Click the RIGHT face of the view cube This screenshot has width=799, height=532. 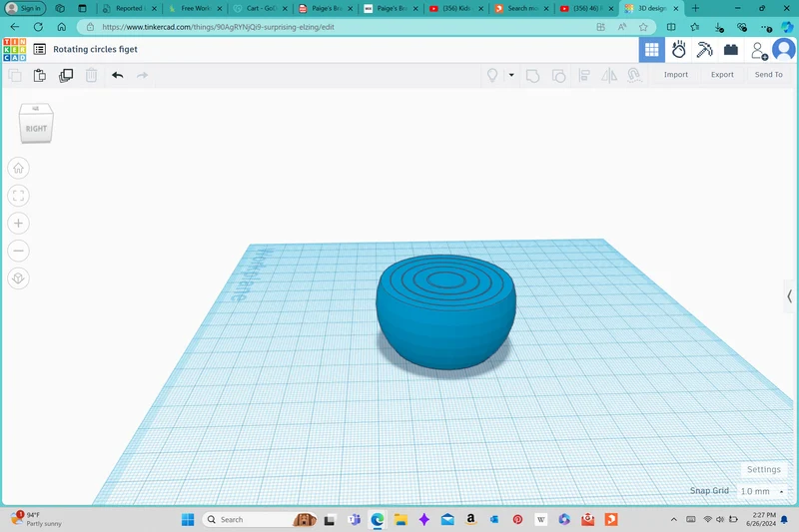tap(36, 129)
